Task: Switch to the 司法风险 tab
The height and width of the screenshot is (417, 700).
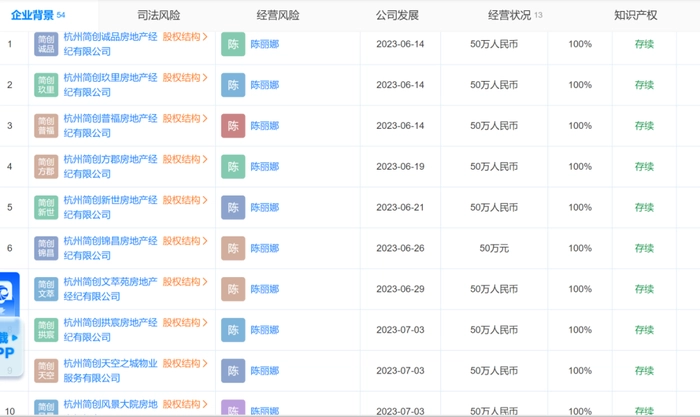Action: point(158,16)
